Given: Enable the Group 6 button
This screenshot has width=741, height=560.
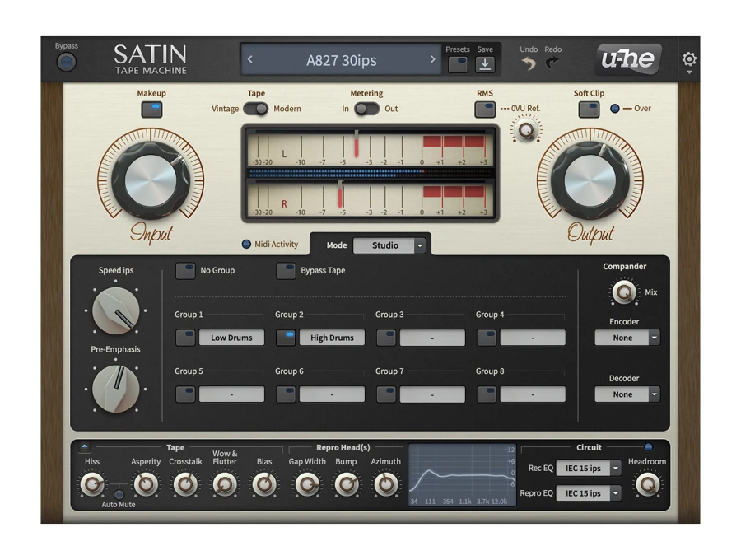Looking at the screenshot, I should coord(286,394).
